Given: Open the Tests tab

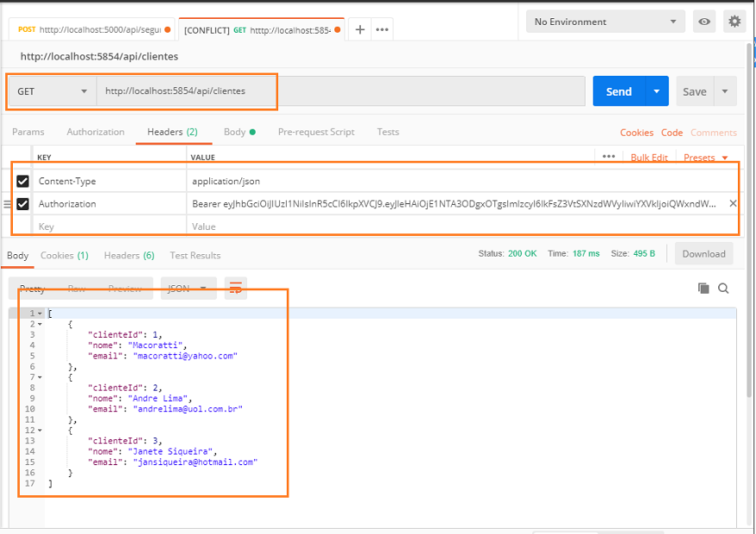Looking at the screenshot, I should point(388,132).
